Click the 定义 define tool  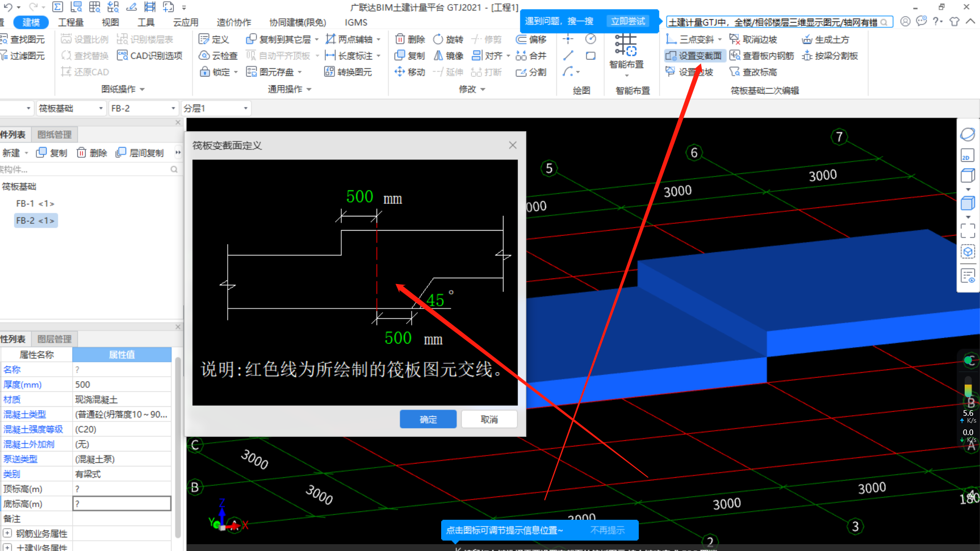[x=213, y=39]
